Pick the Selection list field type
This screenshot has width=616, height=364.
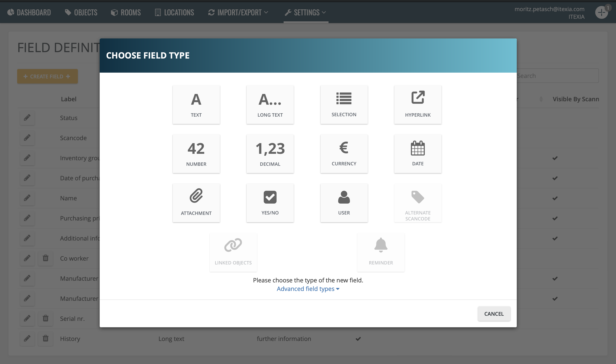click(x=344, y=105)
